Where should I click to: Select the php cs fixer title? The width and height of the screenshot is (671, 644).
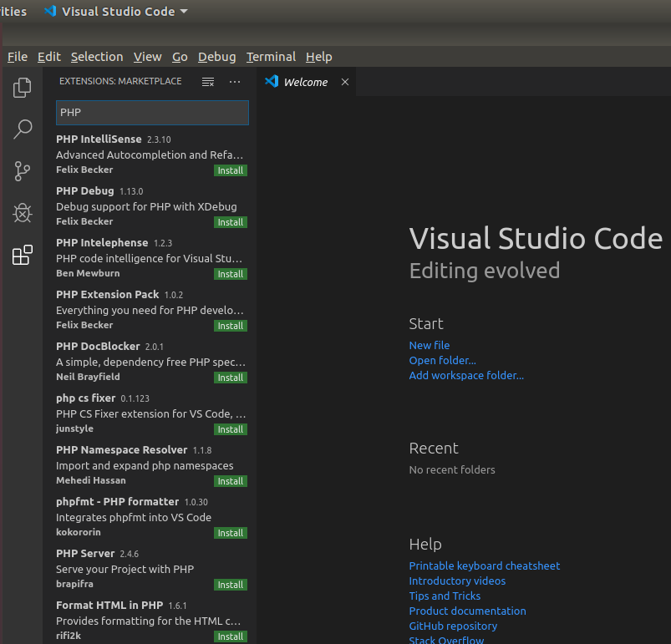85,398
